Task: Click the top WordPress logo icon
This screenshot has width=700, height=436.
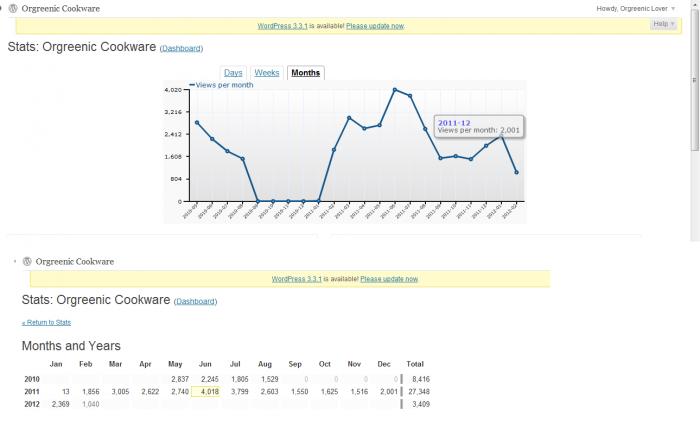Action: [13, 8]
